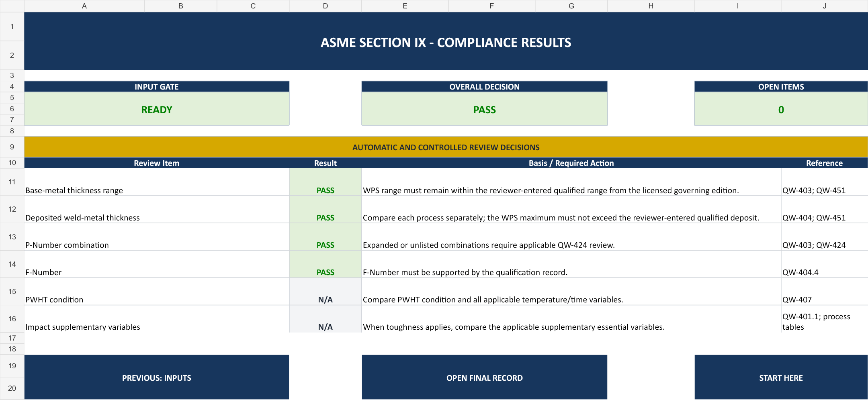Select the OVERALL DECISION header

click(x=485, y=87)
